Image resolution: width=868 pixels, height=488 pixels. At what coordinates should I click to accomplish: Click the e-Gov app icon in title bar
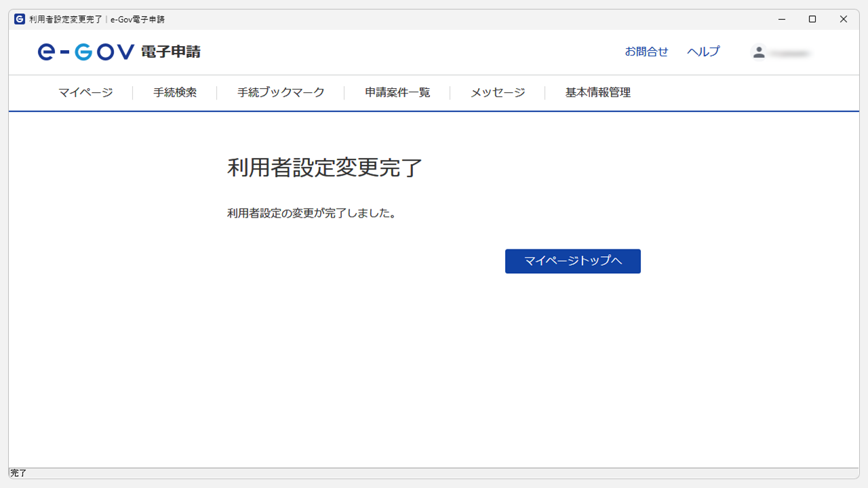click(20, 19)
